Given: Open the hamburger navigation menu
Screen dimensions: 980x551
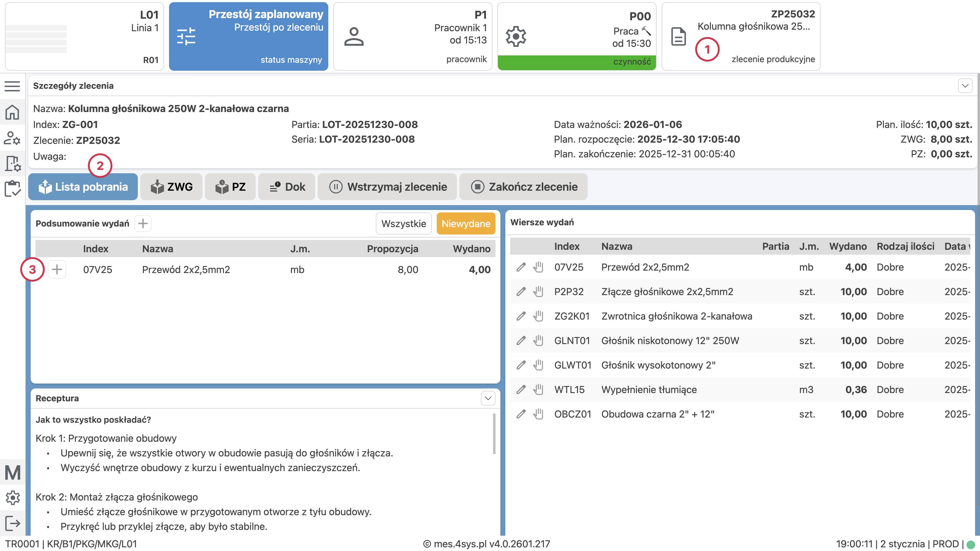Looking at the screenshot, I should pyautogui.click(x=12, y=86).
